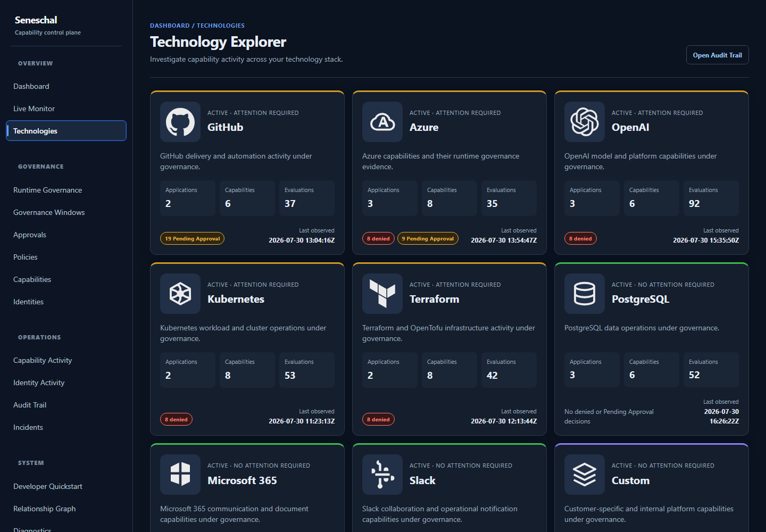Click PostgreSQL 'No denied or Pending Approval' text

click(x=609, y=417)
